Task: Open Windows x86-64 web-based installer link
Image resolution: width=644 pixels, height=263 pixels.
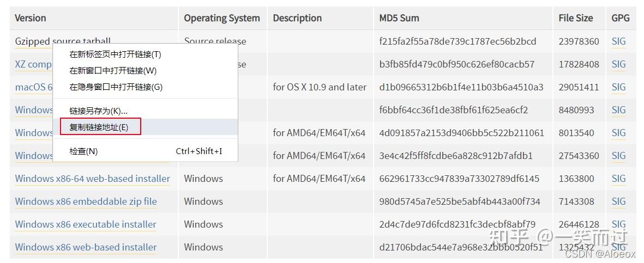Action: click(x=92, y=179)
